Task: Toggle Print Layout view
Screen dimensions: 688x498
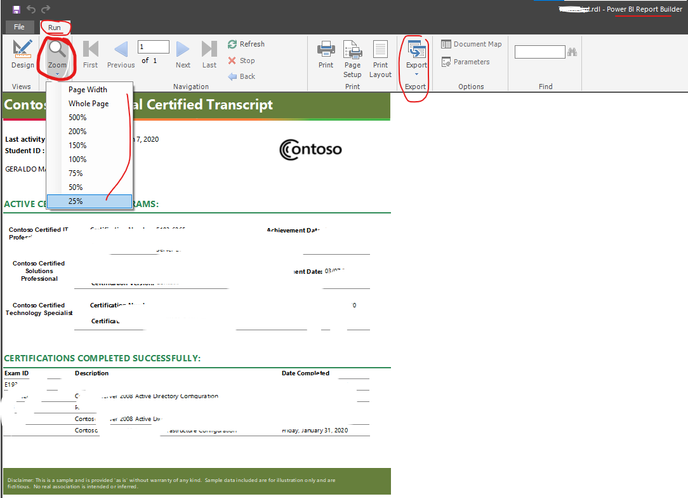Action: click(x=380, y=59)
